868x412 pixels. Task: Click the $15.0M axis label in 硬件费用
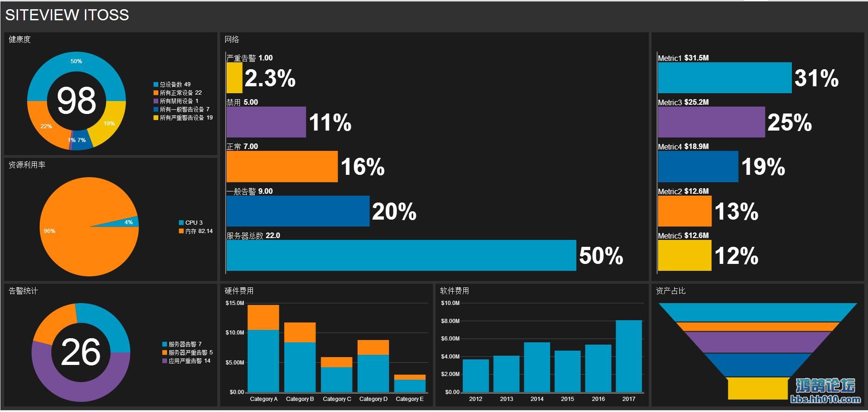[x=235, y=303]
